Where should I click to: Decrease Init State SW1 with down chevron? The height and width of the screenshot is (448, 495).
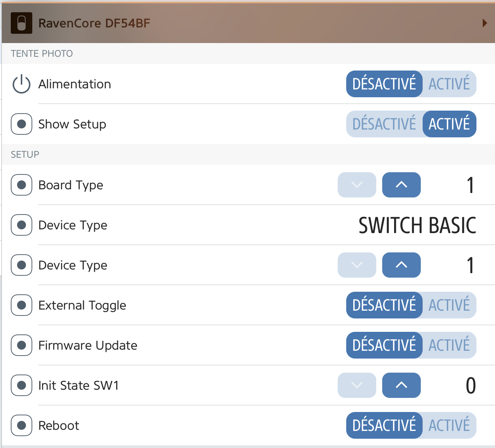click(357, 385)
